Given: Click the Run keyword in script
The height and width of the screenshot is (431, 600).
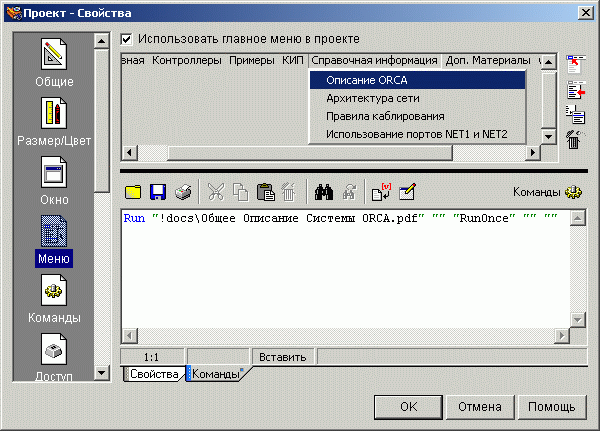Looking at the screenshot, I should click(134, 218).
